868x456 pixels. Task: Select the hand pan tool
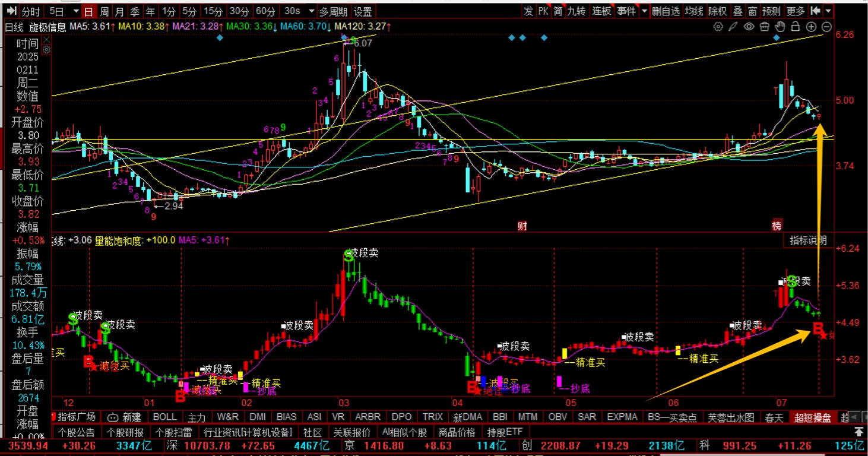780,27
